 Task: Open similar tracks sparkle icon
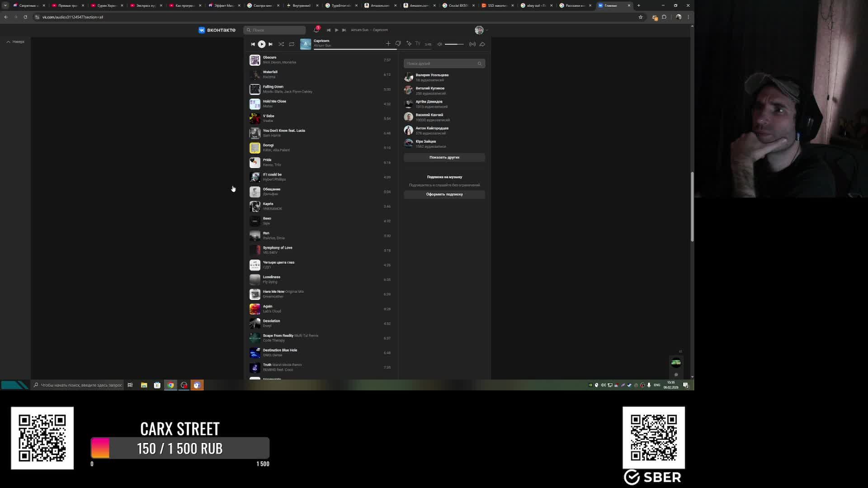pos(409,44)
